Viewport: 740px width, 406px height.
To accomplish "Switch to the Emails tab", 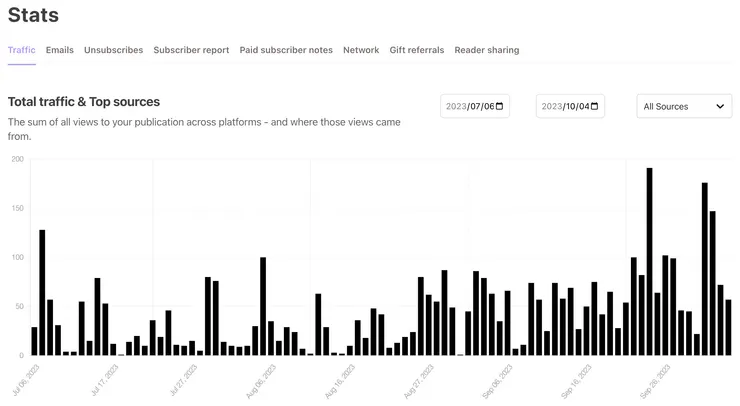I will (59, 50).
